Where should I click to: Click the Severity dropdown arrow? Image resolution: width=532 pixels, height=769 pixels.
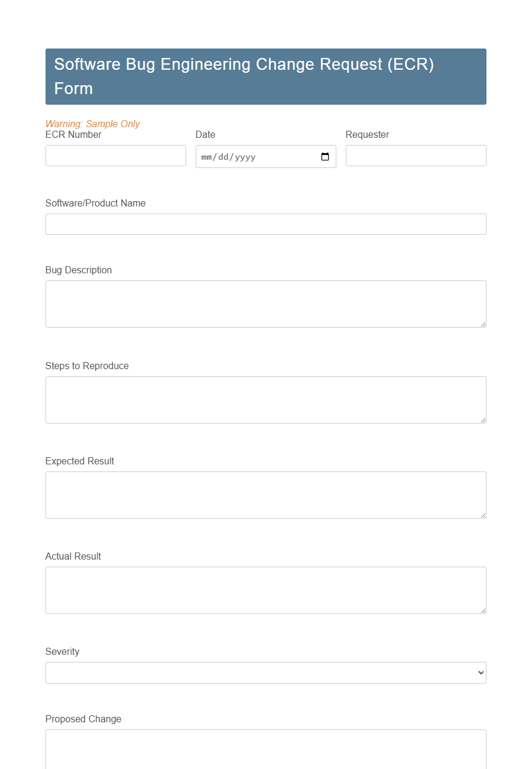pos(479,673)
